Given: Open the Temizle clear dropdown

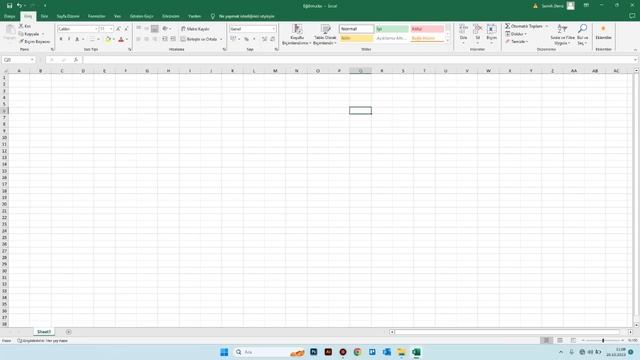Looking at the screenshot, I should [x=517, y=42].
